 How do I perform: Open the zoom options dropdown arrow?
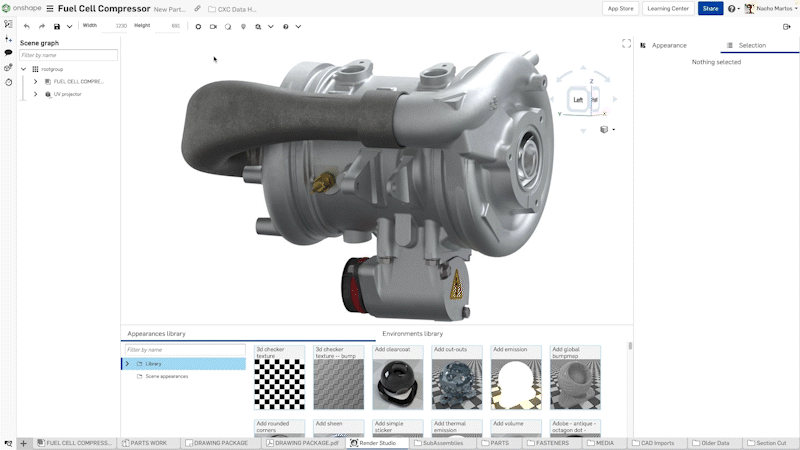[x=271, y=27]
